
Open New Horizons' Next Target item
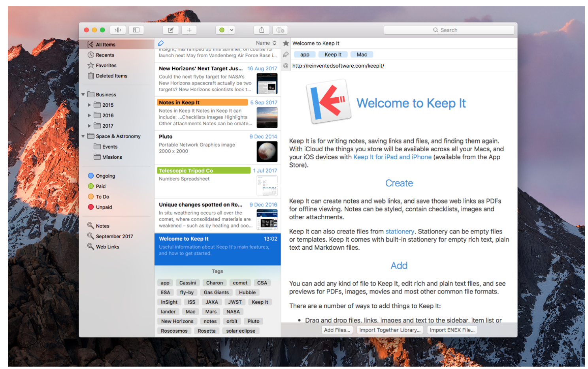pyautogui.click(x=217, y=79)
